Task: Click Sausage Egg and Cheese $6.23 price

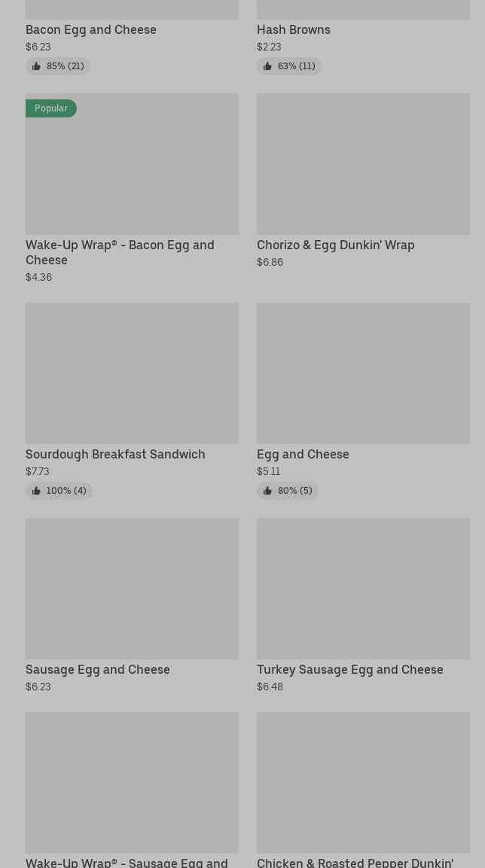Action: (x=38, y=687)
